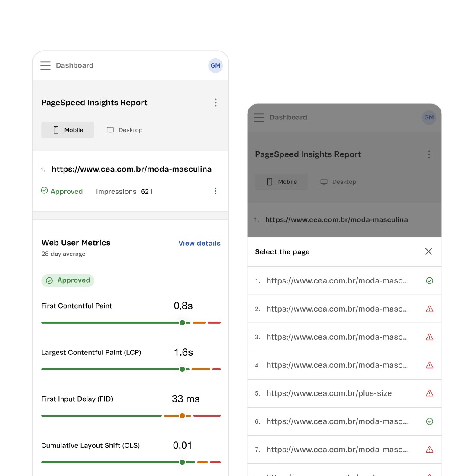Open hamburger menu in left Dashboard panel
The height and width of the screenshot is (476, 476).
click(x=45, y=66)
